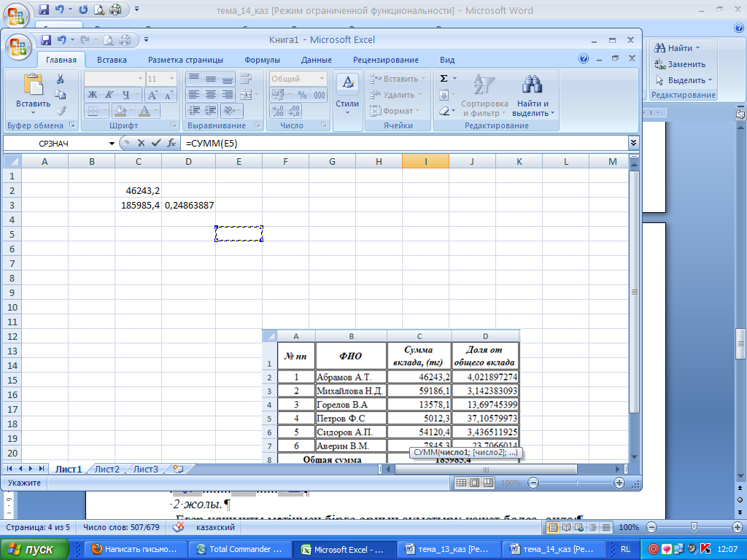Click the Word spell check status icon

178,527
